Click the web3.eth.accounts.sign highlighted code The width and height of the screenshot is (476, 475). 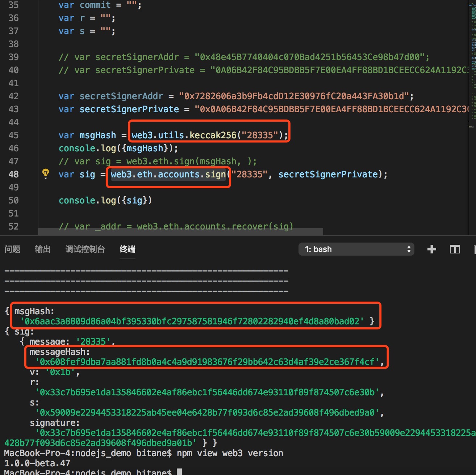(x=168, y=174)
